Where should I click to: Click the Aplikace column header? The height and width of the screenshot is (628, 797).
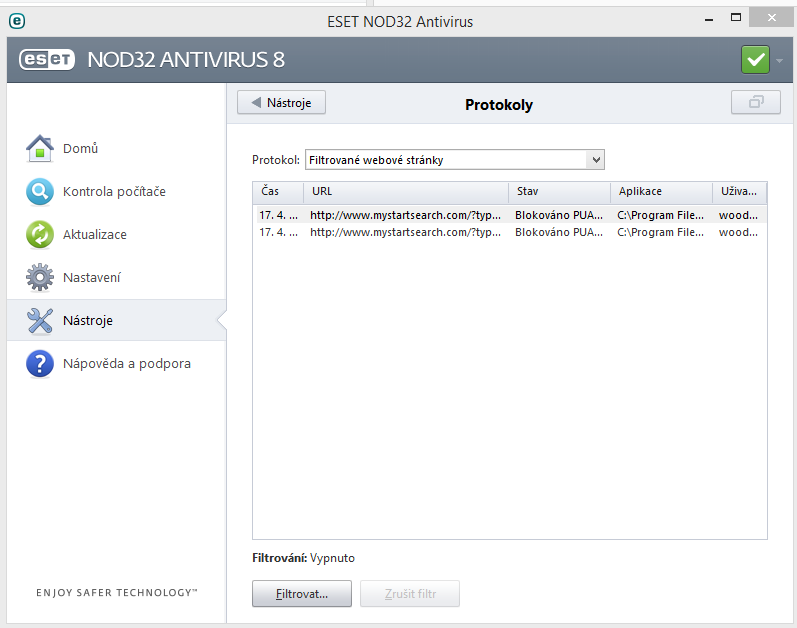[x=660, y=191]
